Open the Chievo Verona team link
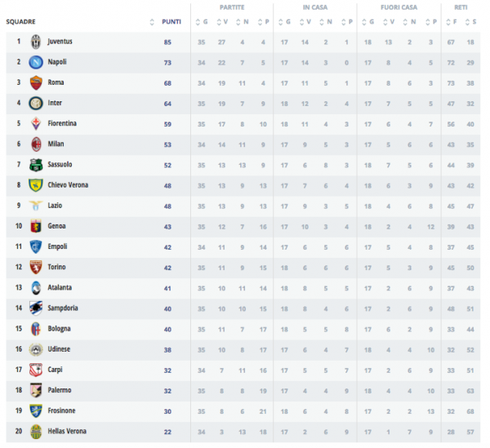Image resolution: width=490 pixels, height=448 pixels. point(68,185)
